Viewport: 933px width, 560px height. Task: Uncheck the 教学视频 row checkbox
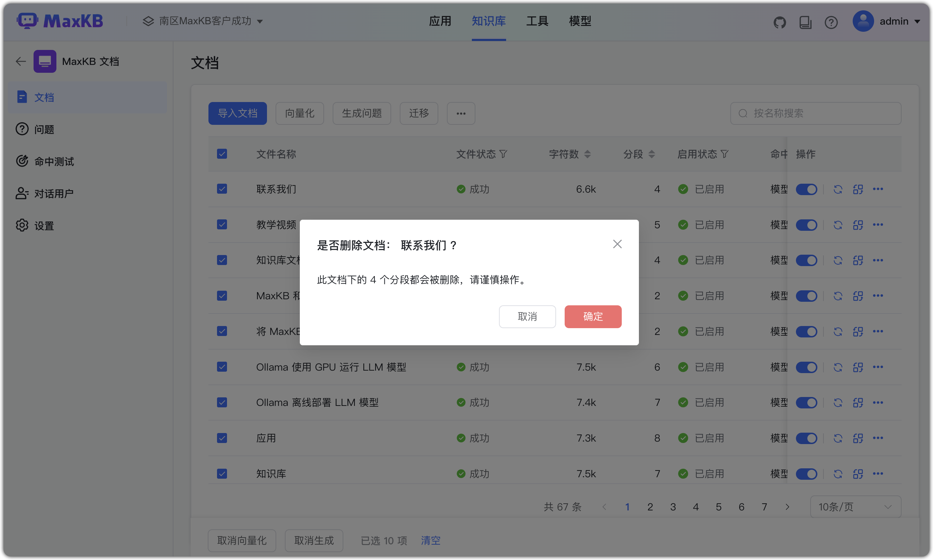click(222, 224)
